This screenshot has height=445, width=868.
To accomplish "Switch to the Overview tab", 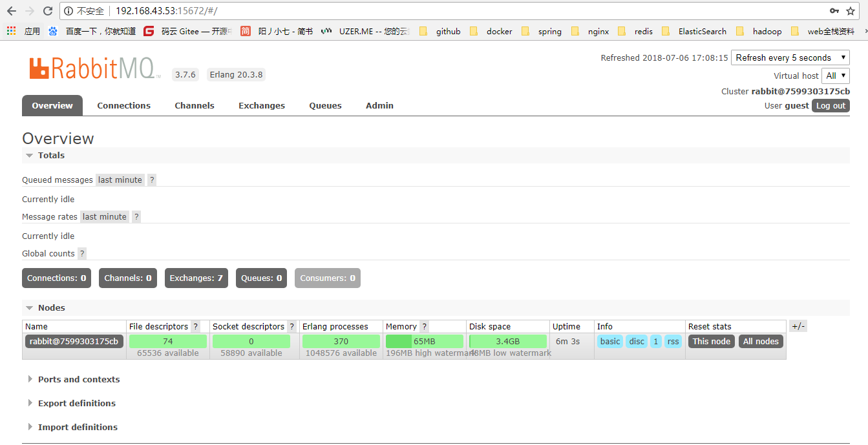I will coord(52,105).
